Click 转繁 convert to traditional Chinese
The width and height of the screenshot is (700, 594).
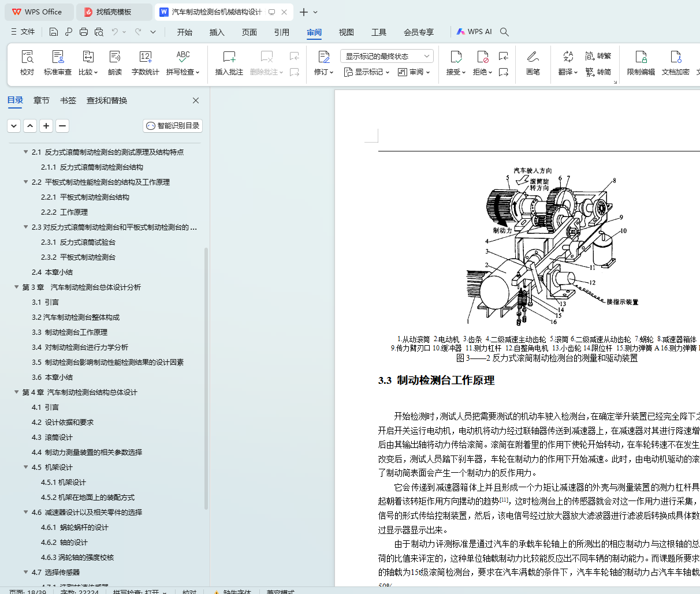tap(598, 56)
